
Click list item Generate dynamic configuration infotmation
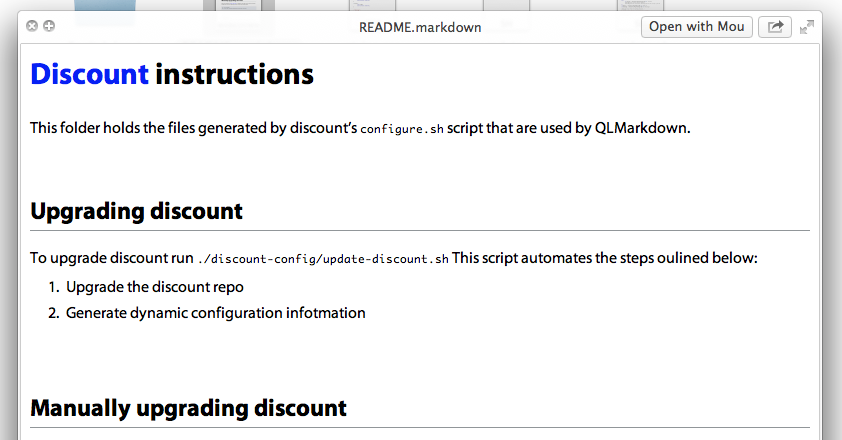click(215, 313)
